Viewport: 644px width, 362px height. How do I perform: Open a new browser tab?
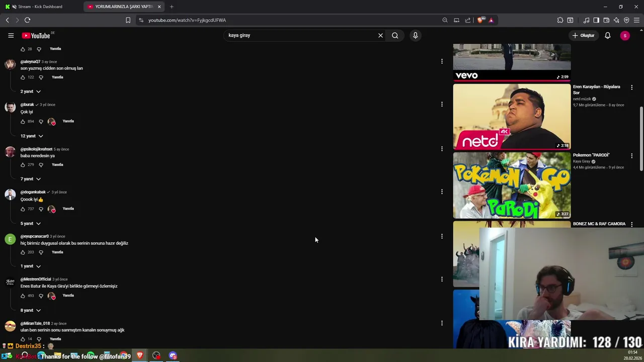(172, 7)
